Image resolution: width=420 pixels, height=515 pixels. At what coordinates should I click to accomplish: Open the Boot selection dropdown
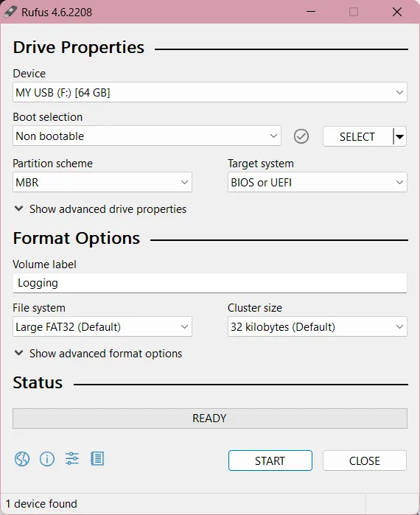click(x=147, y=136)
